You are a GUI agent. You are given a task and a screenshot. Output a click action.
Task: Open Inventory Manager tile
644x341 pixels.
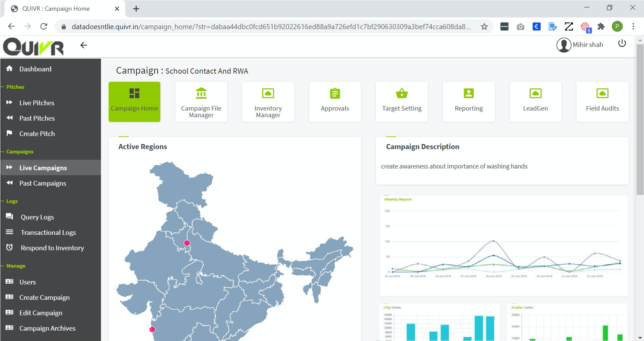click(268, 102)
